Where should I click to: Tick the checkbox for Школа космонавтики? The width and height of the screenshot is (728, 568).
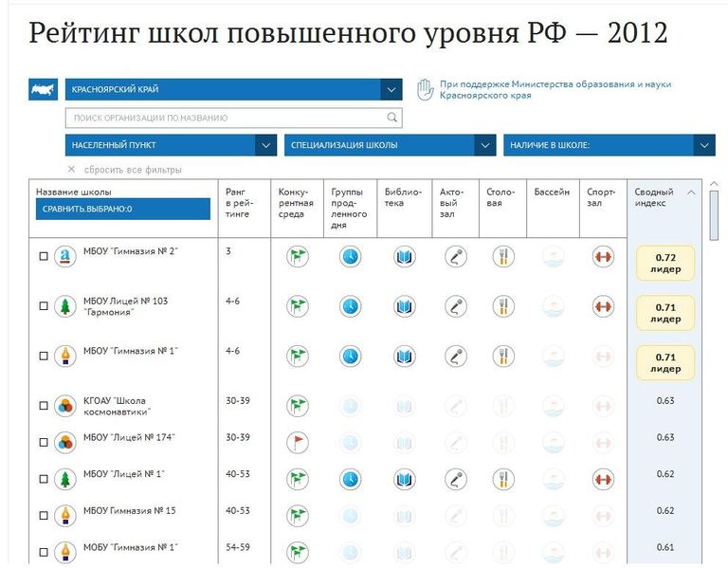click(x=44, y=406)
